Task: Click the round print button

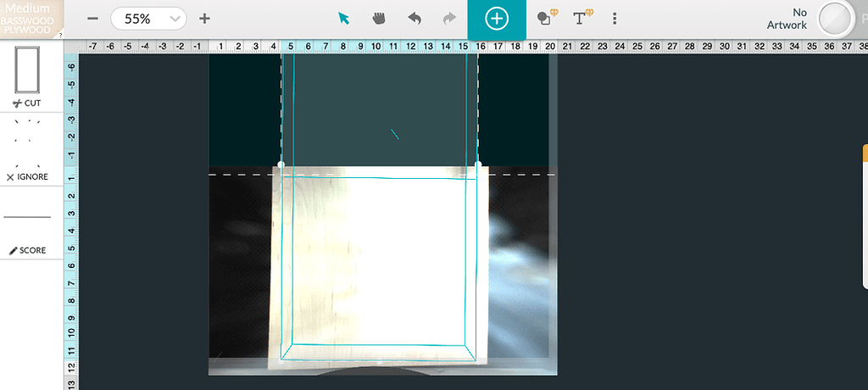Action: [836, 19]
